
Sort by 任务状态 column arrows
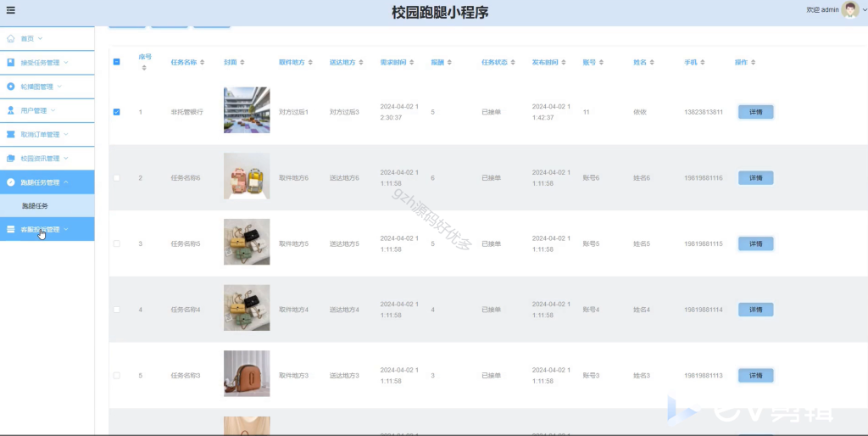tap(513, 63)
